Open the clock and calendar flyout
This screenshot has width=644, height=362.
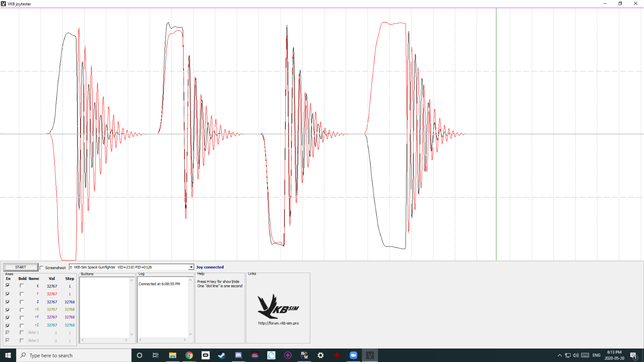click(x=614, y=355)
